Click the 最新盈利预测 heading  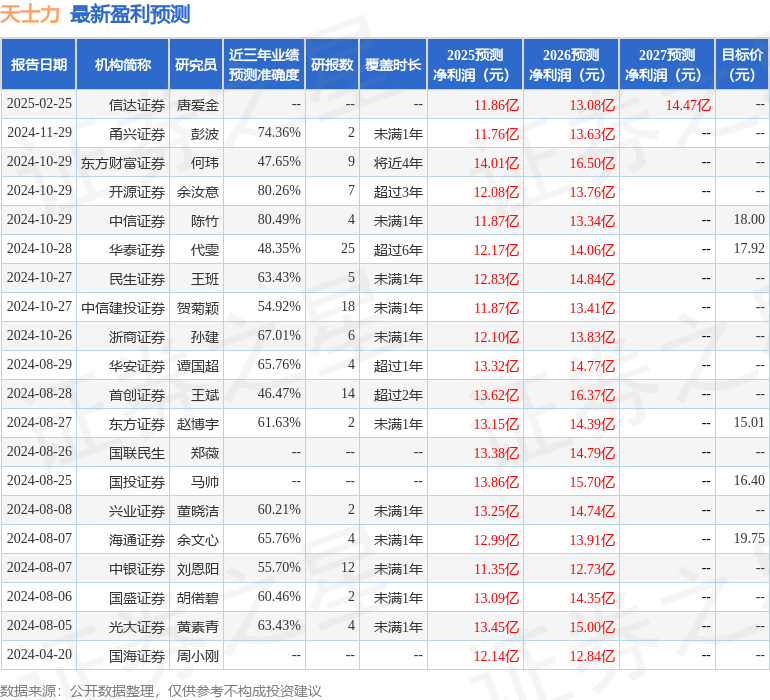tap(130, 14)
